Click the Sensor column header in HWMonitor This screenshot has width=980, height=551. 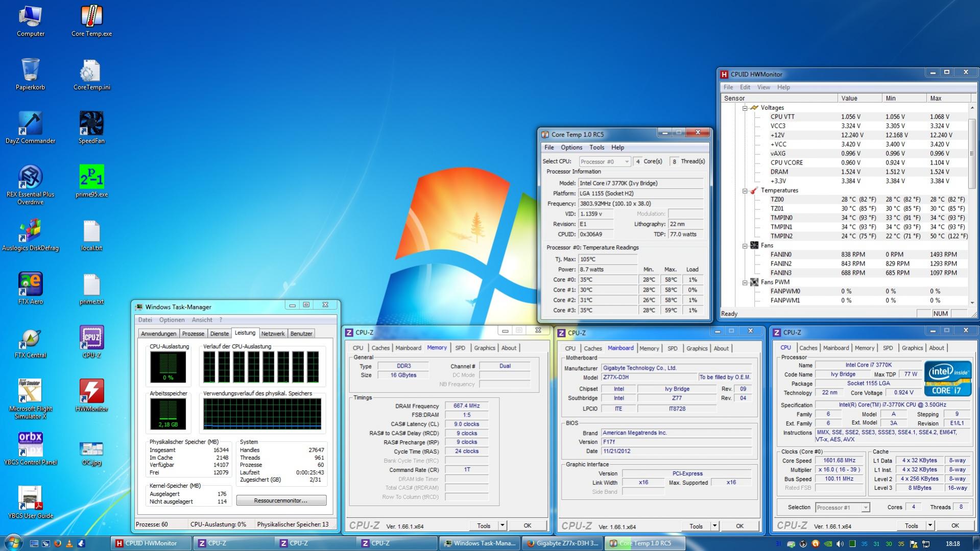click(779, 98)
